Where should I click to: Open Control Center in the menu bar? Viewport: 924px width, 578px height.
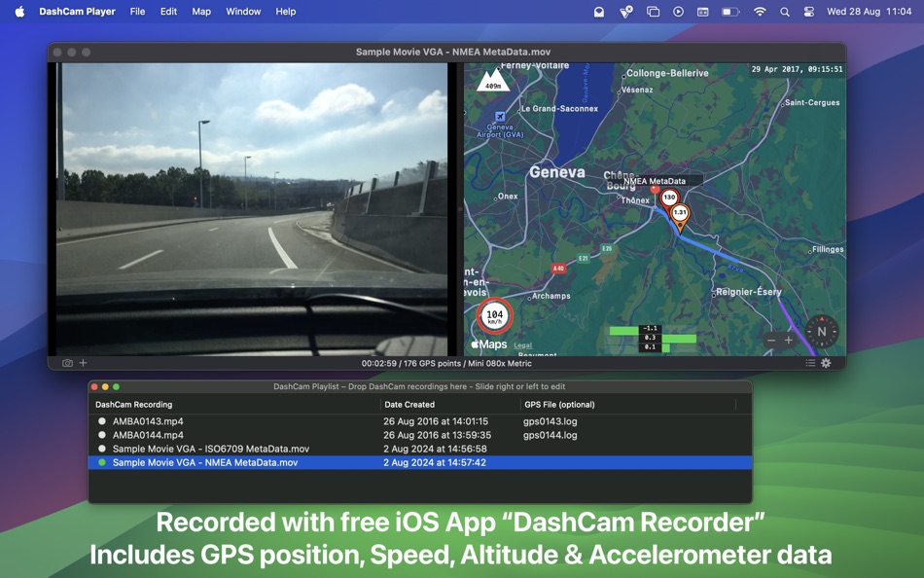[x=808, y=12]
